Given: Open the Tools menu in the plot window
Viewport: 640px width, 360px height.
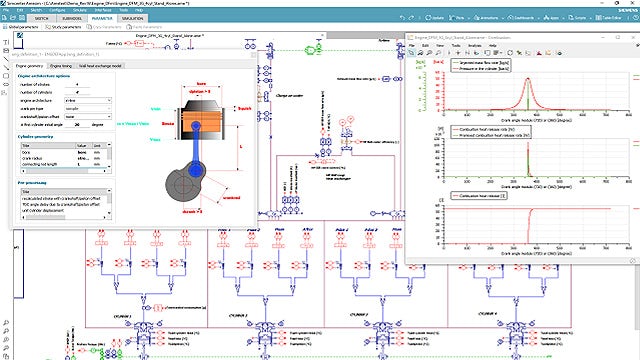Looking at the screenshot, I should [456, 45].
